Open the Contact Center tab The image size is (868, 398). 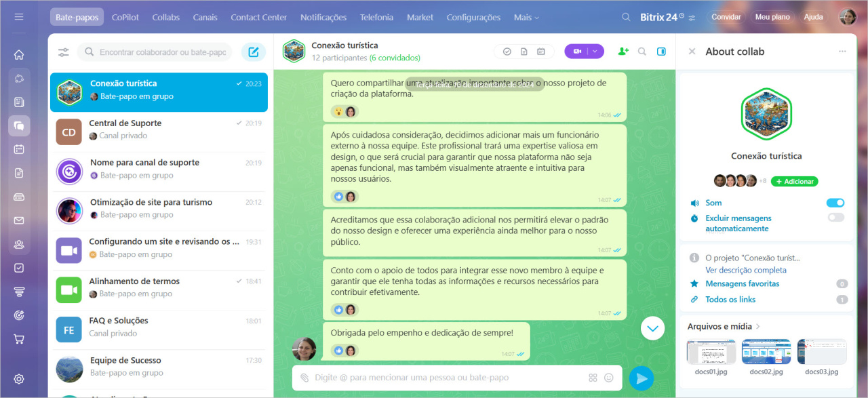(259, 17)
